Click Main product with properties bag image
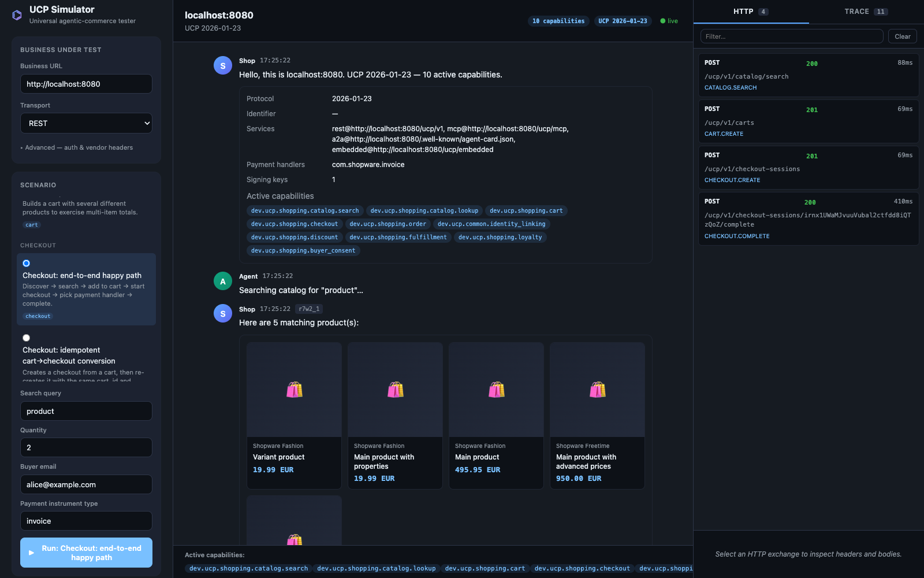Image resolution: width=924 pixels, height=578 pixels. (x=396, y=390)
